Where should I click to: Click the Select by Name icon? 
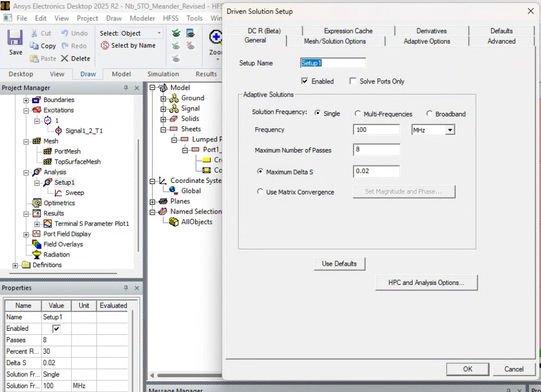(x=105, y=46)
